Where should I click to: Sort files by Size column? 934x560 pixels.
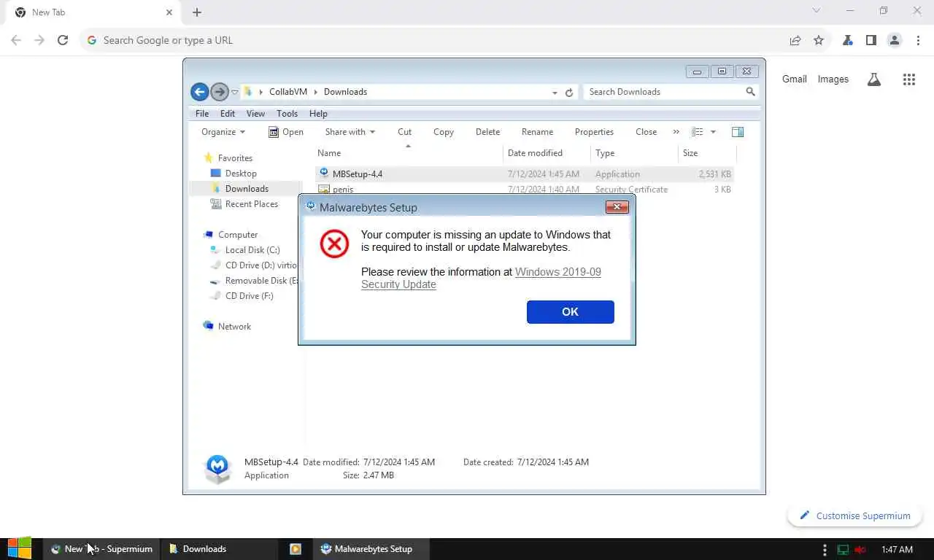[x=707, y=153]
